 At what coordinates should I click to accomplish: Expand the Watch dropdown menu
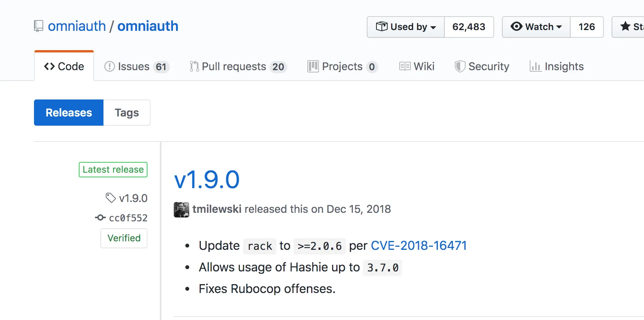pos(536,27)
